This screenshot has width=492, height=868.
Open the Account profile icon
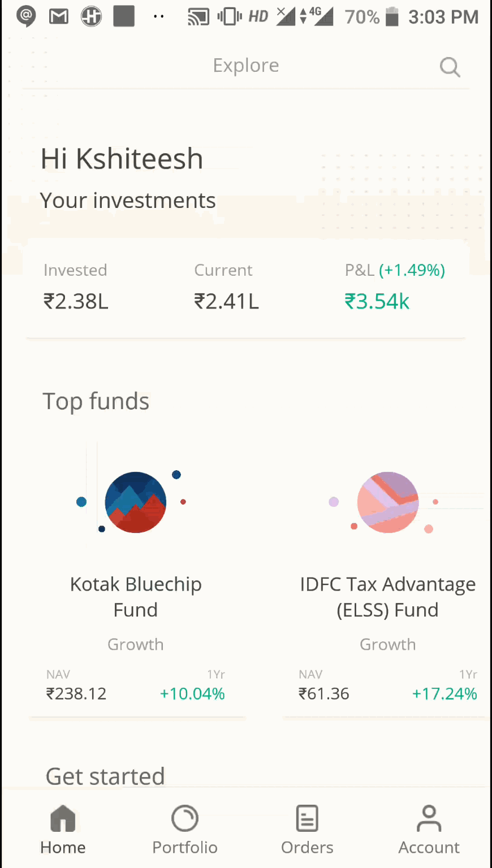429,818
